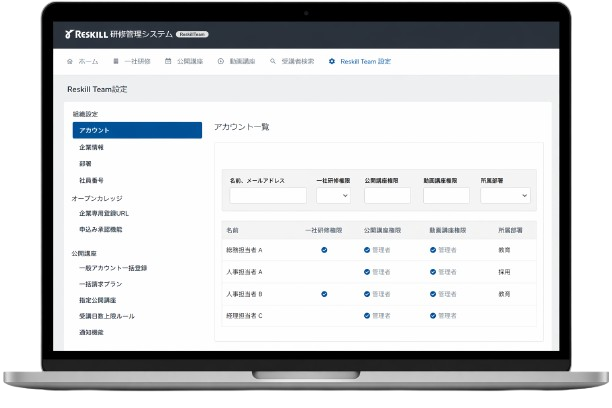
Task: Click the gear icon for Reskill Team 設定
Action: point(332,61)
